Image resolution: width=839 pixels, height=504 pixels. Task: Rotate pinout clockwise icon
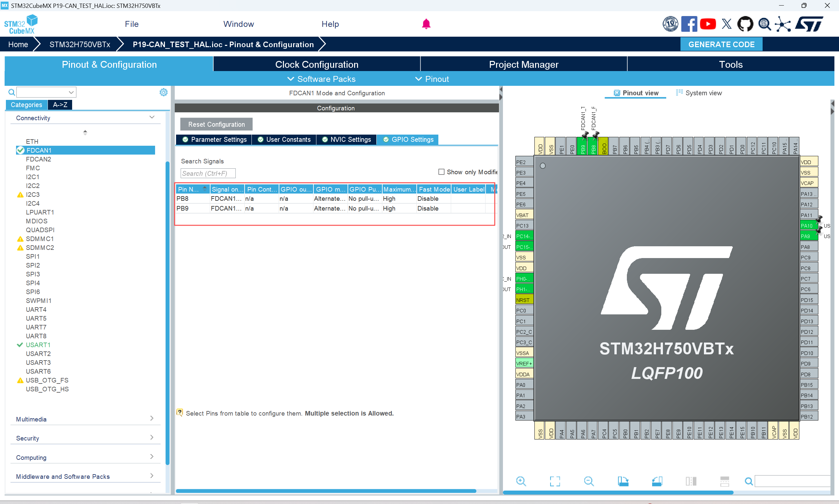623,481
